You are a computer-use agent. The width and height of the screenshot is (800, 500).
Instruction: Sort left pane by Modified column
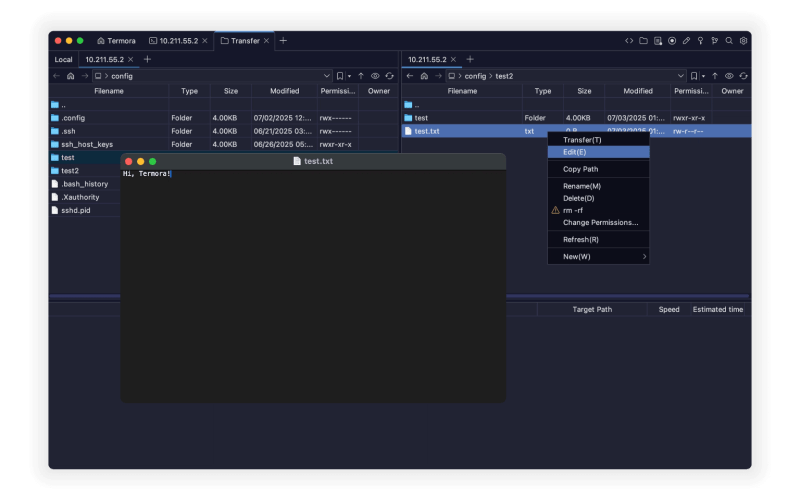click(x=284, y=91)
